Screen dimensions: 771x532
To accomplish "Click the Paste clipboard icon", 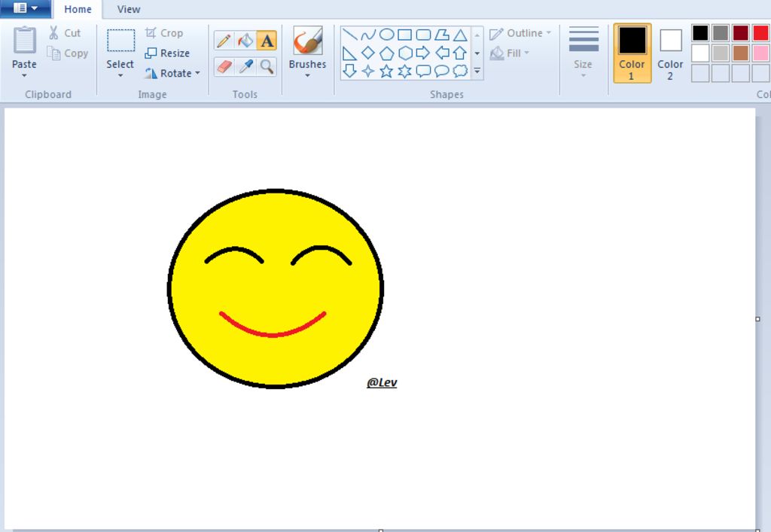I will [x=24, y=41].
